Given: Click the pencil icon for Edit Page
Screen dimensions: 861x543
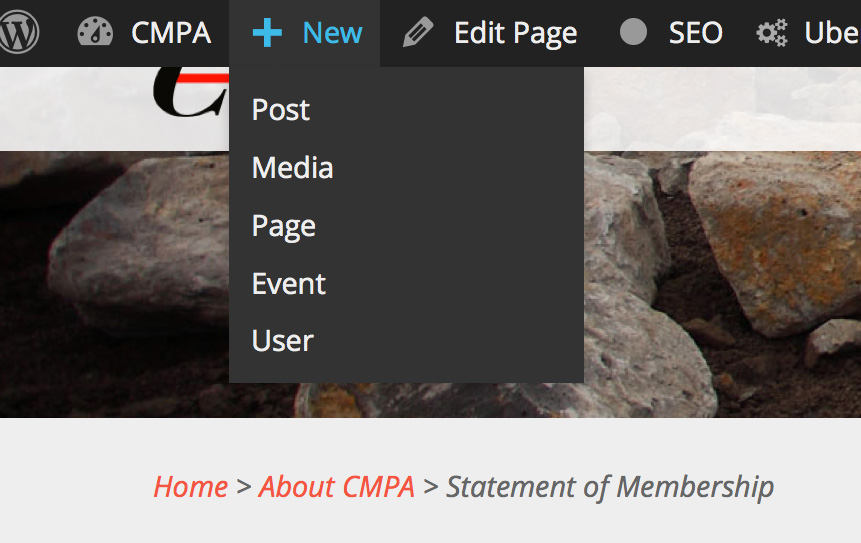Looking at the screenshot, I should pos(418,33).
